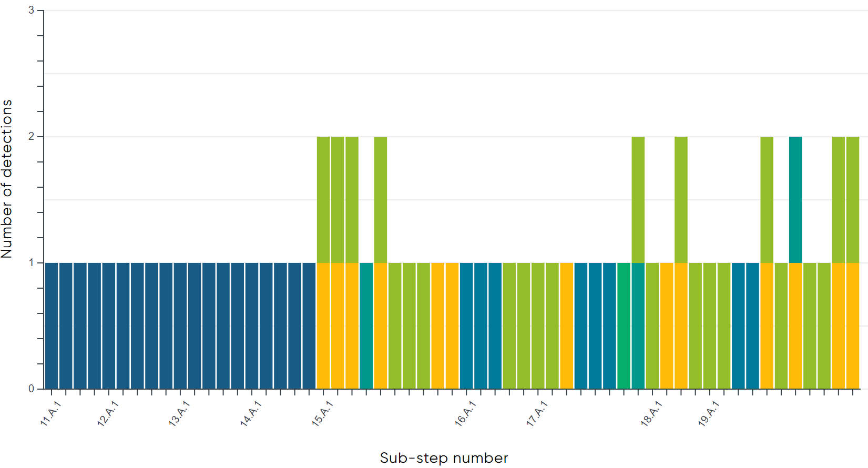The height and width of the screenshot is (468, 868).
Task: Select the 15.A.1 x-axis tick label
Action: [323, 413]
